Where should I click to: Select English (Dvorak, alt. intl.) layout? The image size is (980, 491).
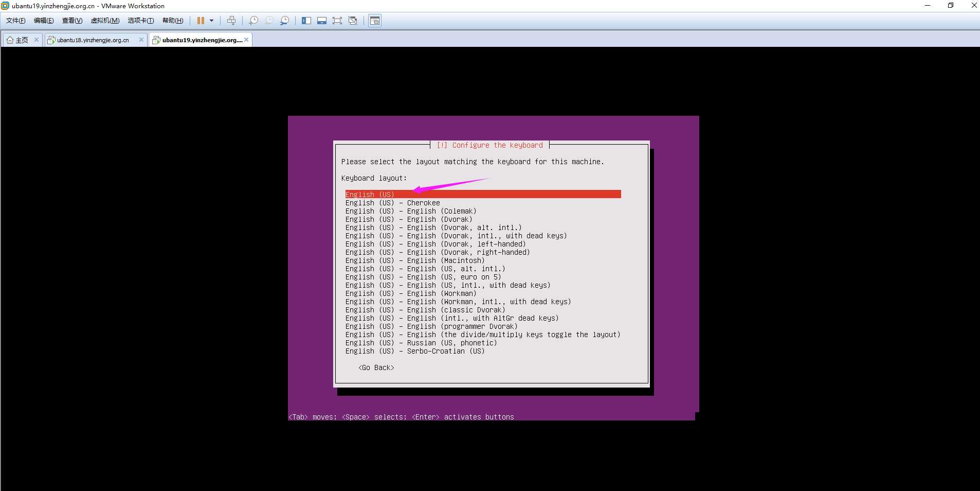tap(433, 227)
